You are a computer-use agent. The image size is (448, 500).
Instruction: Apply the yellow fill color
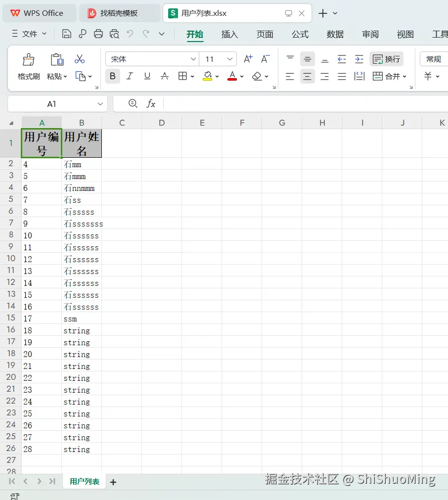[208, 76]
